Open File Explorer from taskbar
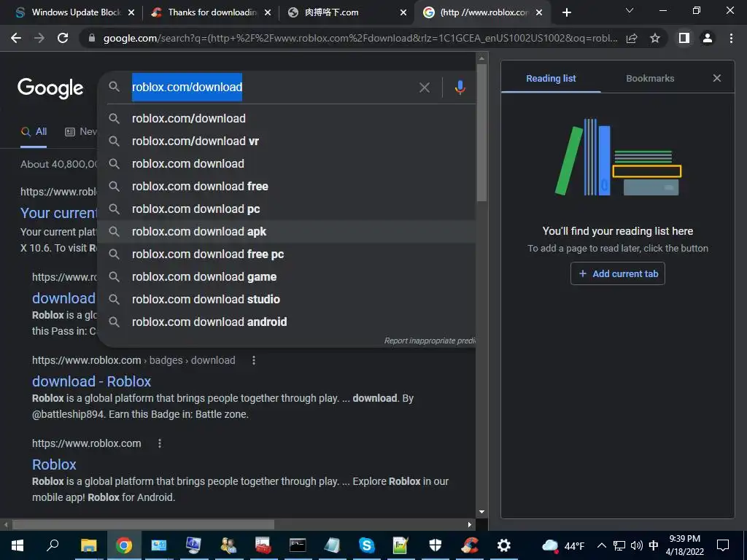The height and width of the screenshot is (560, 747). point(88,545)
